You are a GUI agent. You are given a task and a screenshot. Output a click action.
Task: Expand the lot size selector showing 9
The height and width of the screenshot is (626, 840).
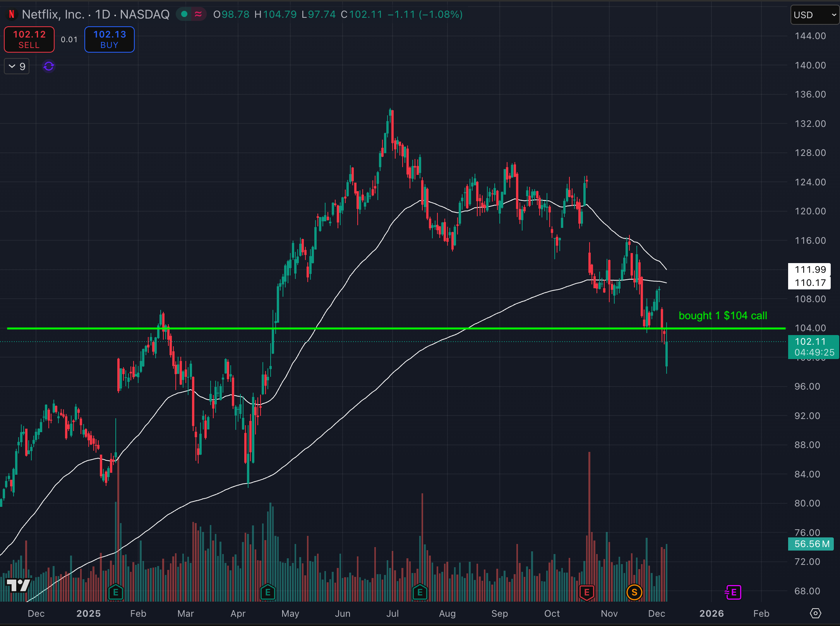point(16,66)
